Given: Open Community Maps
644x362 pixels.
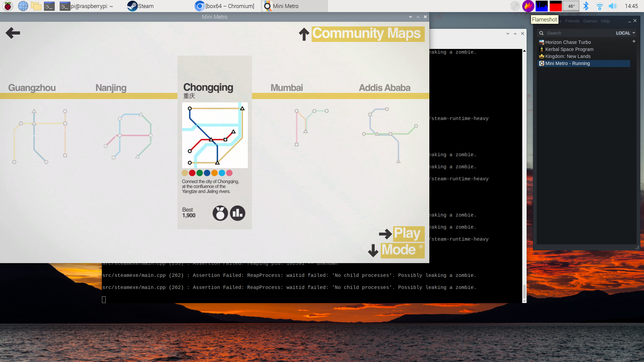Looking at the screenshot, I should 368,34.
